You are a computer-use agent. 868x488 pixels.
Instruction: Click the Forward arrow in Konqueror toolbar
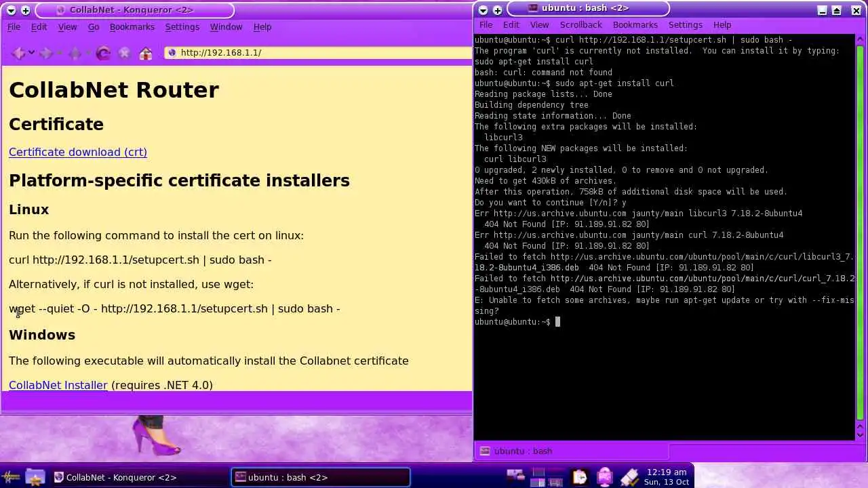click(x=46, y=53)
